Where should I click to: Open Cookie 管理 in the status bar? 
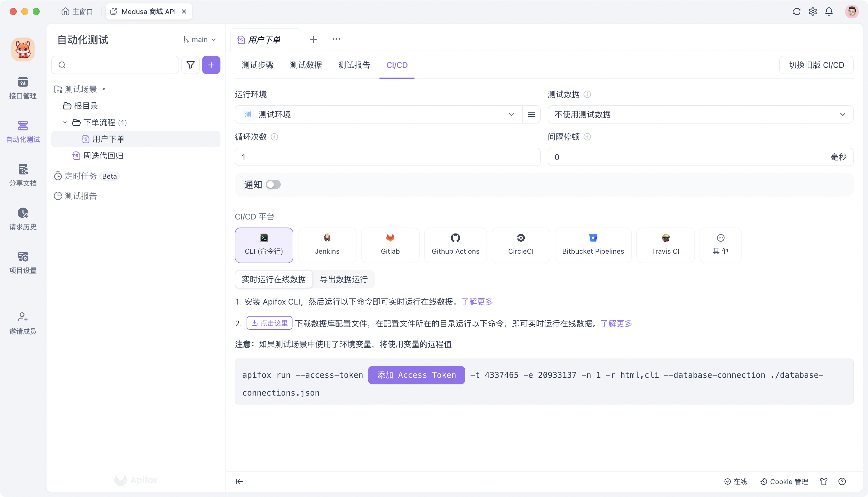[784, 481]
